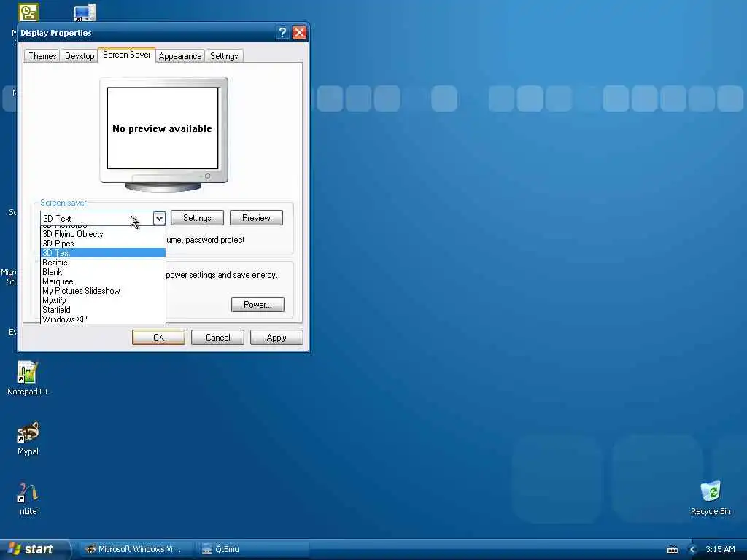Image resolution: width=747 pixels, height=560 pixels.
Task: Open the yellow-green desktop icon at top
Action: 28,12
